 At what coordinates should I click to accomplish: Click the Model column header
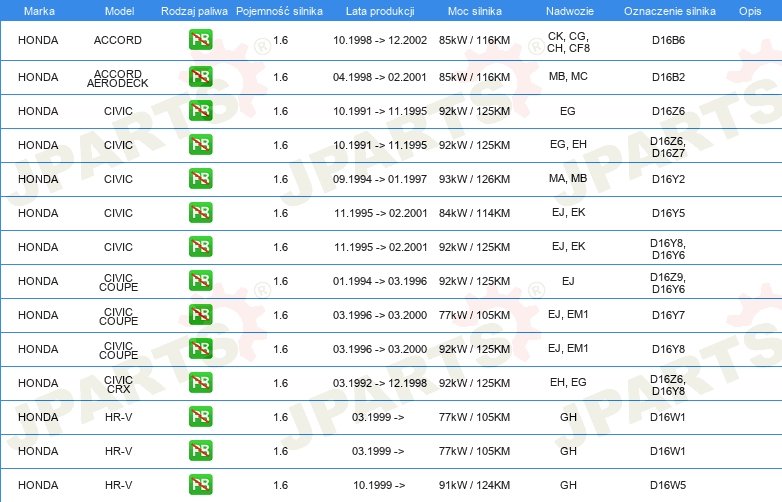(x=118, y=11)
